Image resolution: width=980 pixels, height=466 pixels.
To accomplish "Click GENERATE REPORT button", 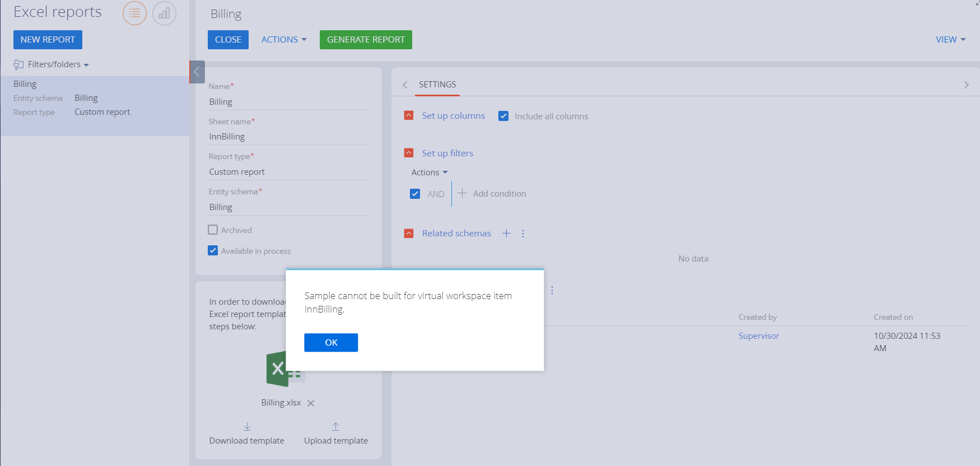I will click(366, 40).
